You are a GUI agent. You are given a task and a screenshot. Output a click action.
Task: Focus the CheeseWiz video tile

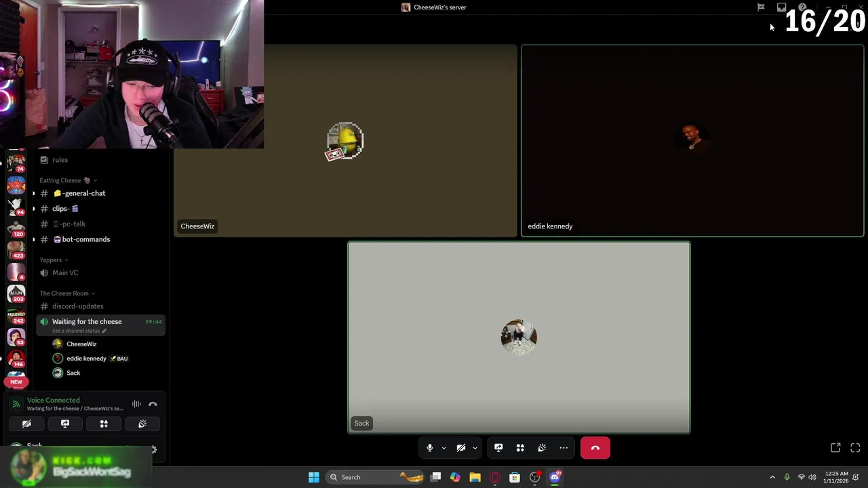(345, 141)
